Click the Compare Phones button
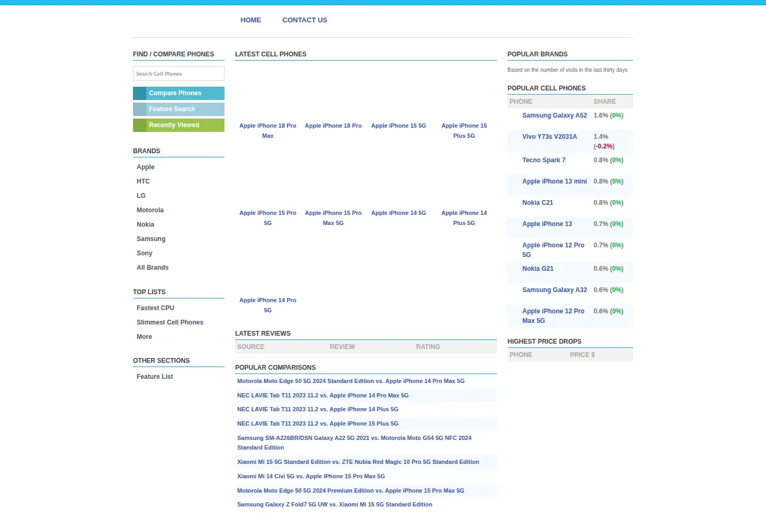This screenshot has height=532, width=766. pyautogui.click(x=179, y=93)
